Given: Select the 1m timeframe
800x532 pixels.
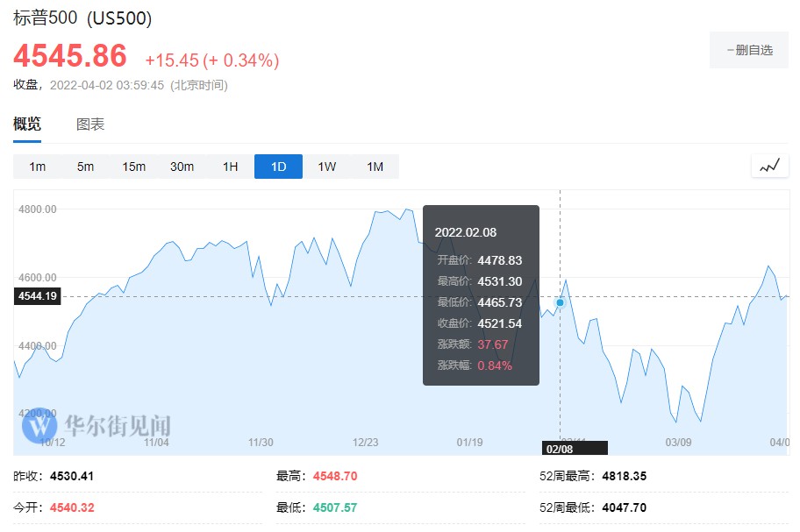Looking at the screenshot, I should coord(37,167).
